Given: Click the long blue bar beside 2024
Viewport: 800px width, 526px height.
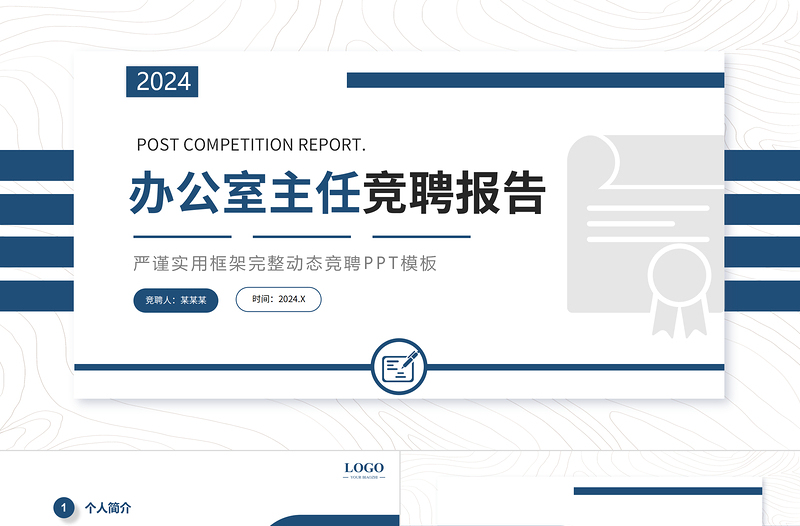Looking at the screenshot, I should tap(535, 80).
